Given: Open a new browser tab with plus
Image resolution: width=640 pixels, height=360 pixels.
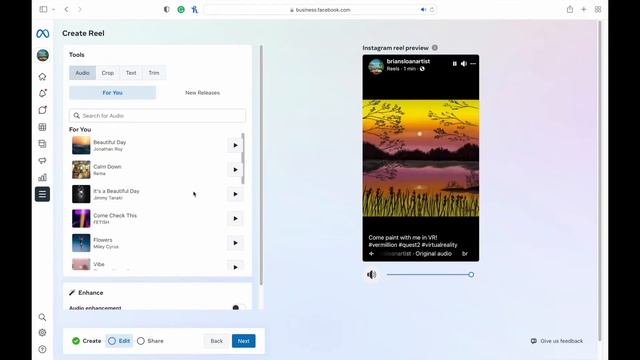Looking at the screenshot, I should point(584,9).
